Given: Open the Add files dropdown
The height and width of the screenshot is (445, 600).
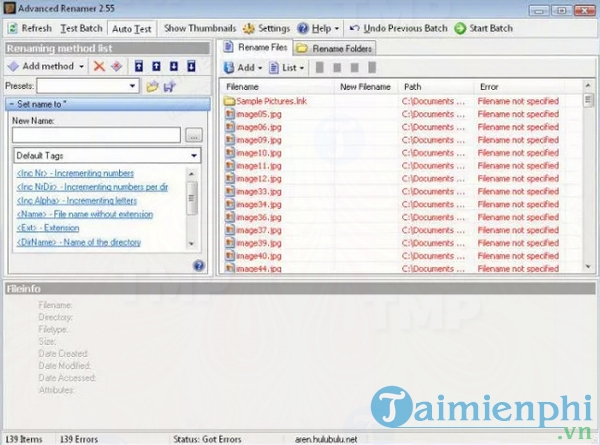Looking at the screenshot, I should [243, 68].
